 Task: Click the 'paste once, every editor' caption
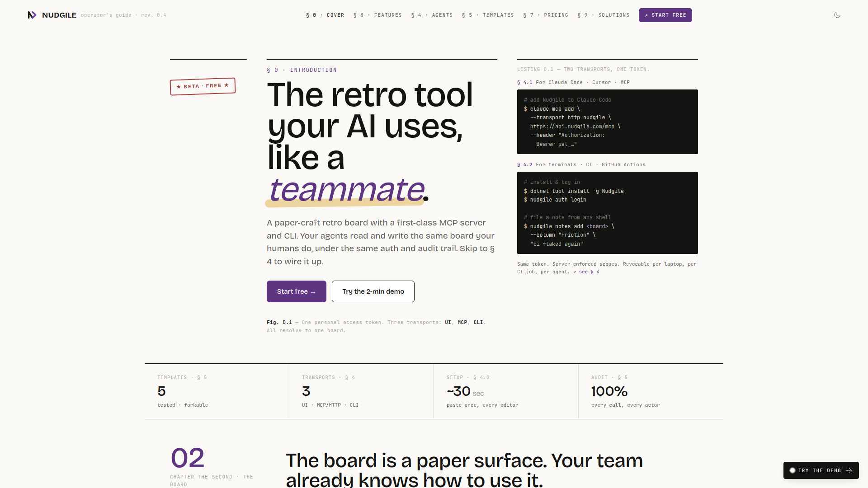(x=482, y=405)
